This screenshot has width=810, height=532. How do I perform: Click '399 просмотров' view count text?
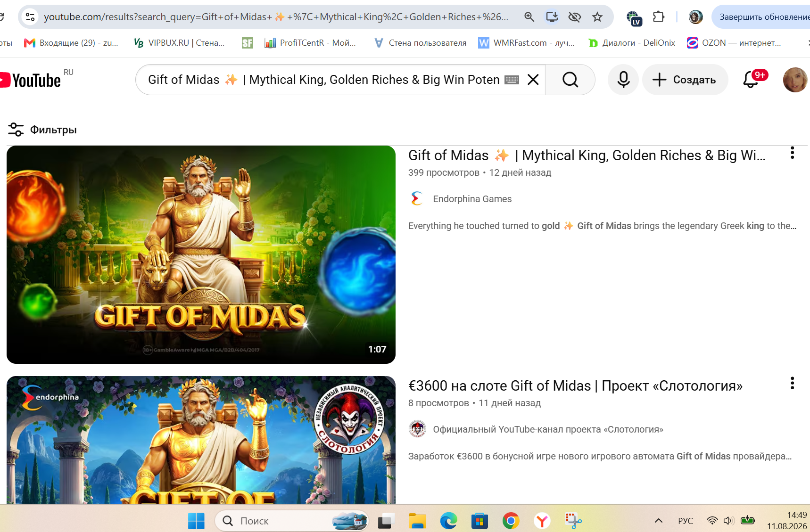click(x=444, y=172)
